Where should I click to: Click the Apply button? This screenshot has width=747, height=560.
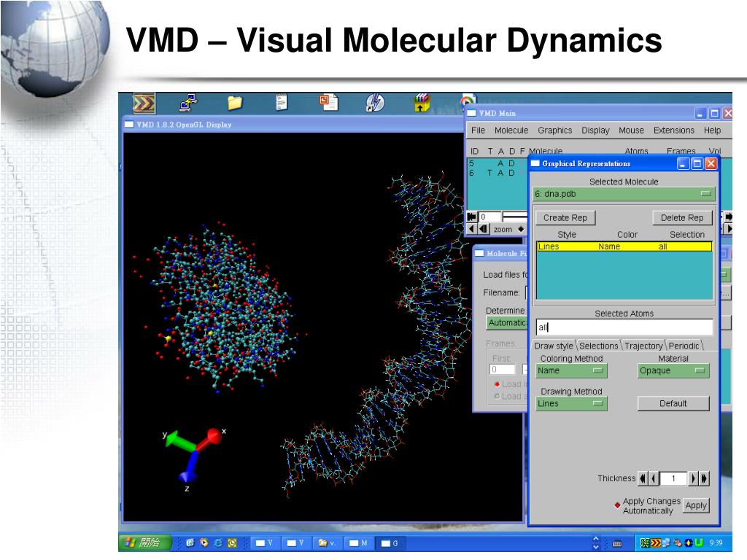click(x=696, y=506)
